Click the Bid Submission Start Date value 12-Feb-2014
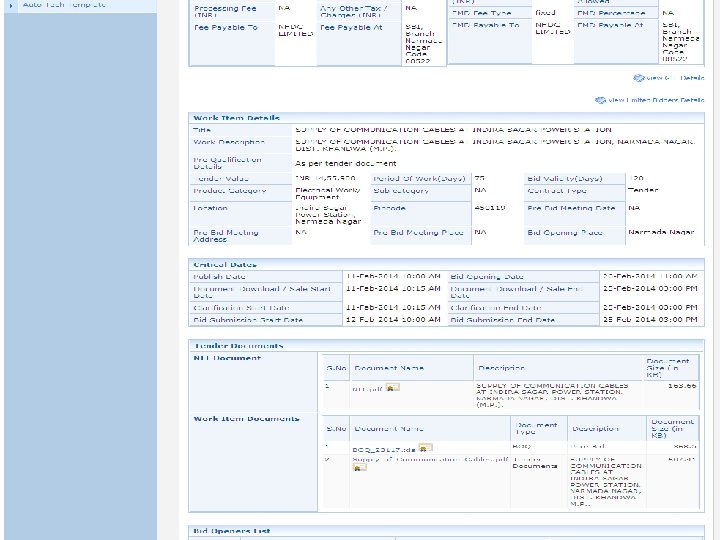Image resolution: width=720 pixels, height=540 pixels. pos(393,320)
